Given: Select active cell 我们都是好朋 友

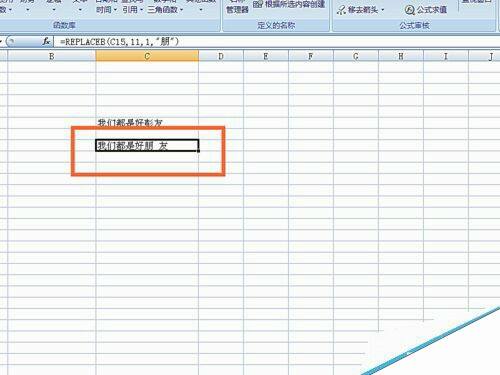Looking at the screenshot, I should (x=147, y=145).
